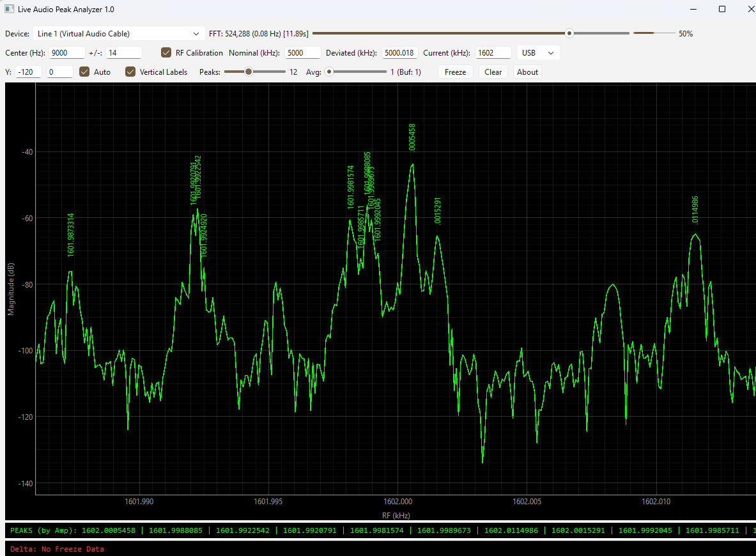Open the About dialog
Screen dimensions: 756x556
[527, 72]
